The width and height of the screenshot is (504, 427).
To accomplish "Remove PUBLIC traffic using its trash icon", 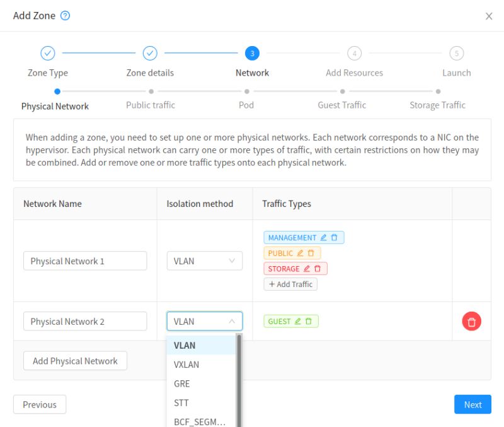I will (311, 254).
